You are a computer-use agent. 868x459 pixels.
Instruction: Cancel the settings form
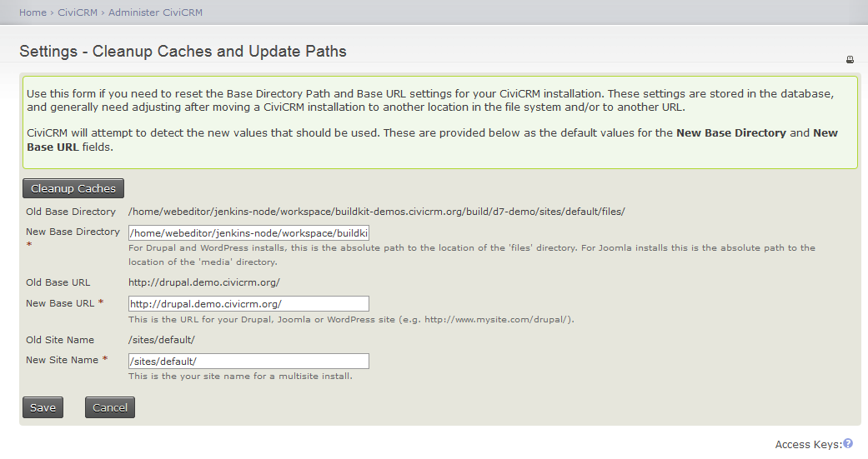pyautogui.click(x=109, y=407)
